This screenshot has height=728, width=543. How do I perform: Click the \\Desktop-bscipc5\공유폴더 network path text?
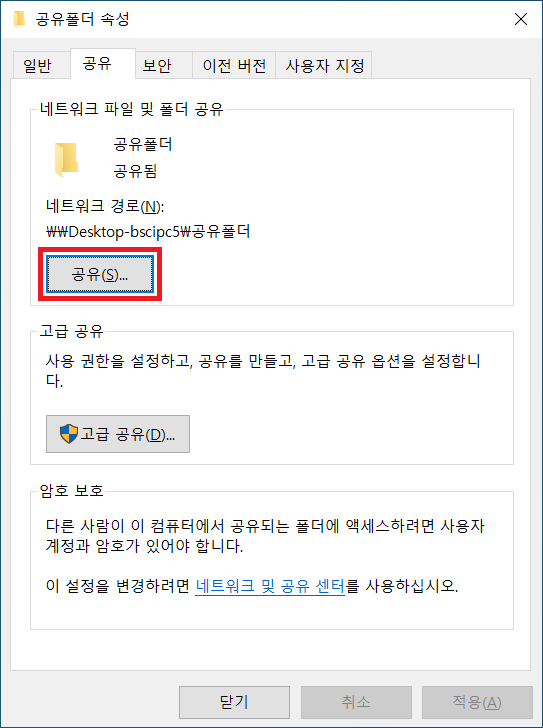pyautogui.click(x=148, y=231)
